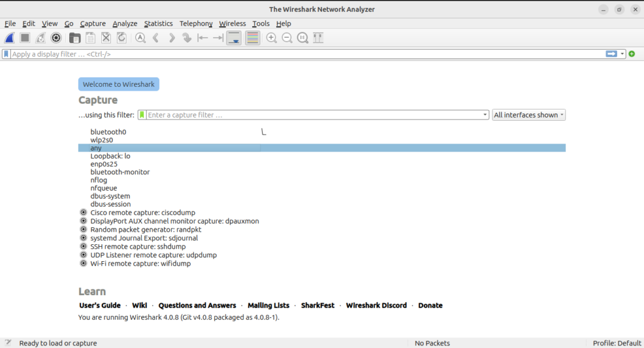Screen dimensions: 644x348
Task: Click Profile: Default in status bar
Action: pos(616,343)
